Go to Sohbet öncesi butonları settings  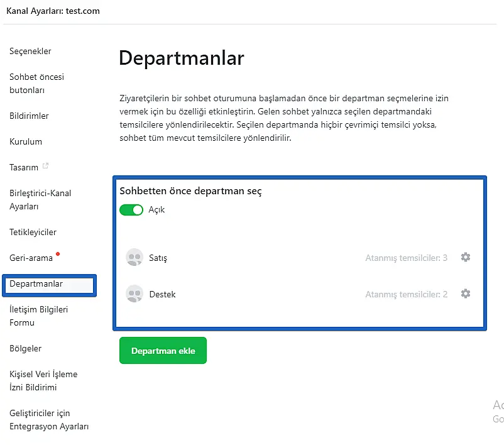coord(36,84)
